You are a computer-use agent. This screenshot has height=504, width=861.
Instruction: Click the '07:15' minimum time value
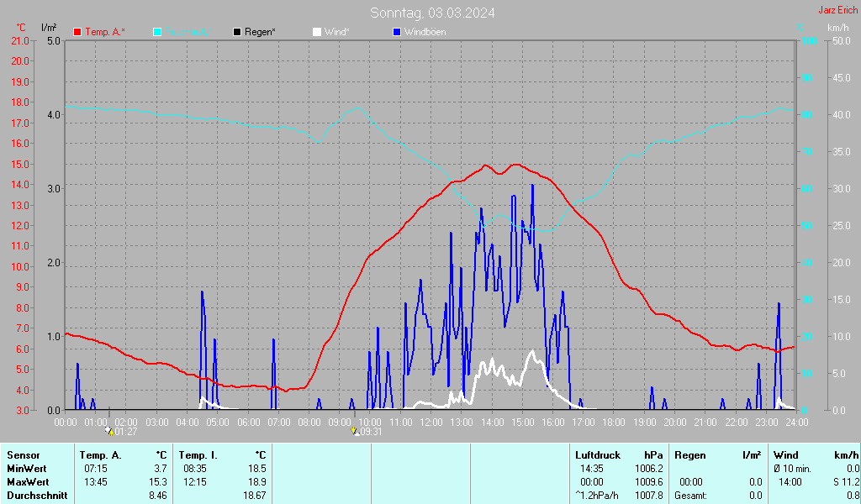click(x=96, y=469)
